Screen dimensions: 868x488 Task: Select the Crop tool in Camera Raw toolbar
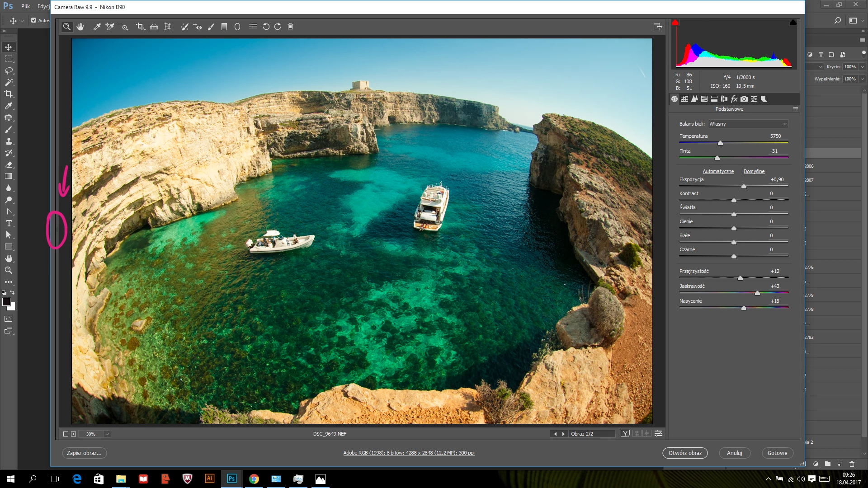coord(140,27)
